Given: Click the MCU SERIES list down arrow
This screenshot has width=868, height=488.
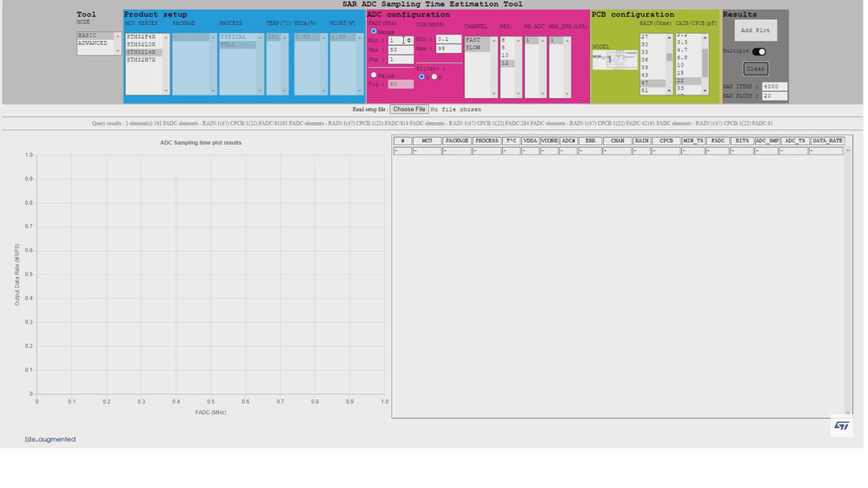Looking at the screenshot, I should coord(165,90).
